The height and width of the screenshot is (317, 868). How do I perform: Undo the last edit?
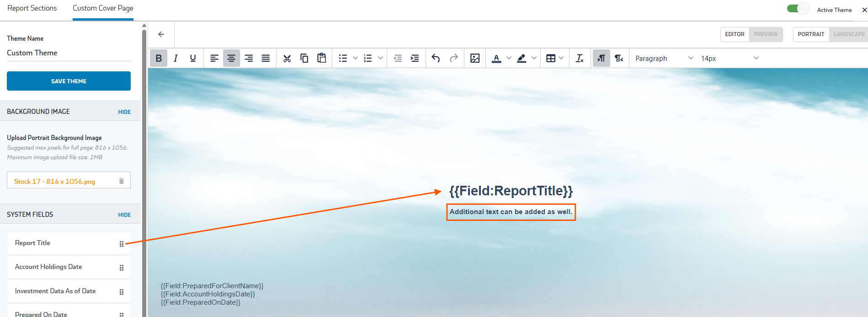pos(436,58)
